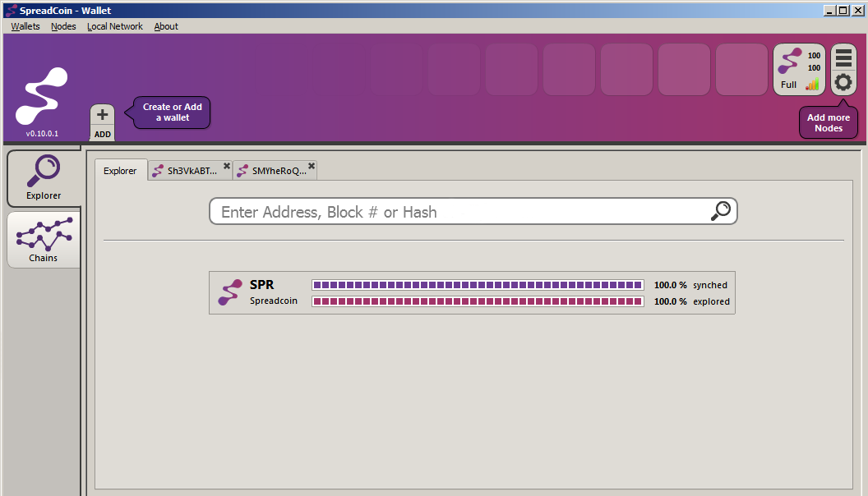Click the SPR ticker label

click(262, 285)
